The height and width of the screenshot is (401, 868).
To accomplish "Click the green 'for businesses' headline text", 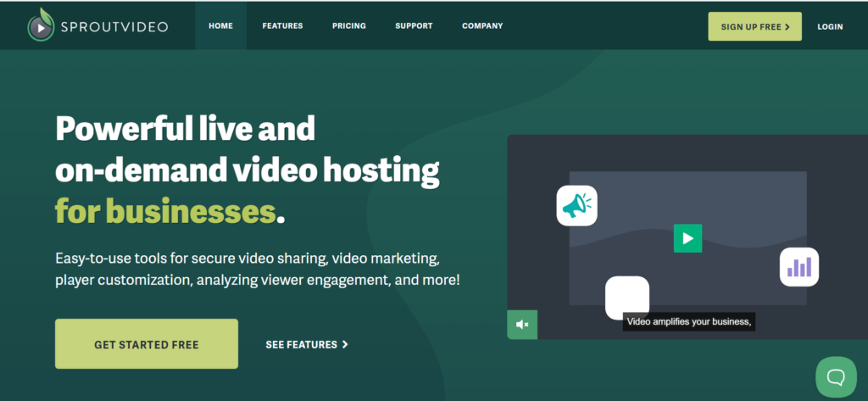I will click(x=165, y=210).
